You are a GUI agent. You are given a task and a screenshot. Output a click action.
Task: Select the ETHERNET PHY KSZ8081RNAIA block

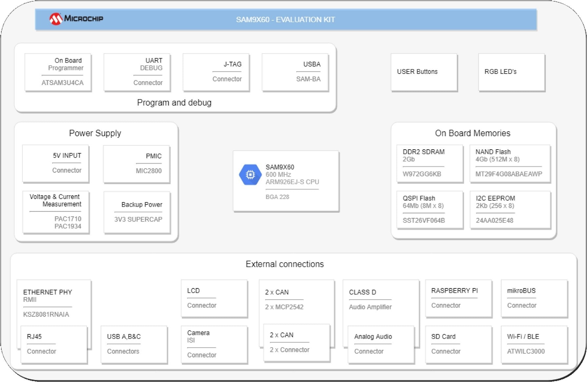coord(54,303)
